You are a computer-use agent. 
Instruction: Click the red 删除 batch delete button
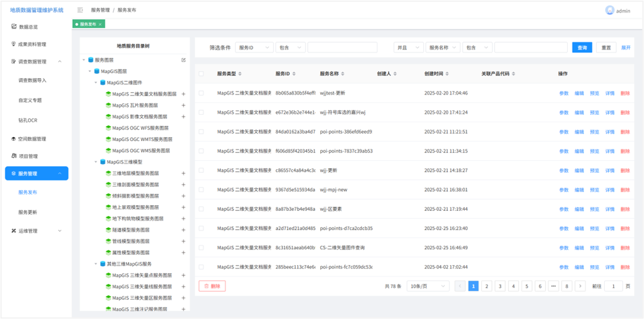212,286
